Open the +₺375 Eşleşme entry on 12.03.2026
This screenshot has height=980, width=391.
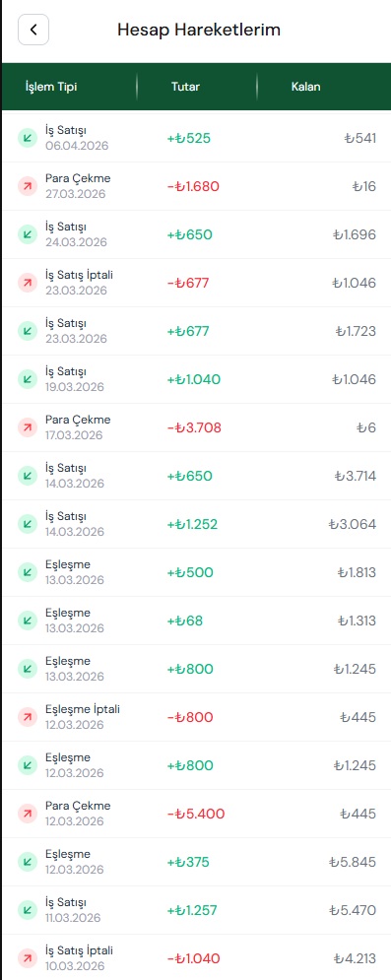196,862
